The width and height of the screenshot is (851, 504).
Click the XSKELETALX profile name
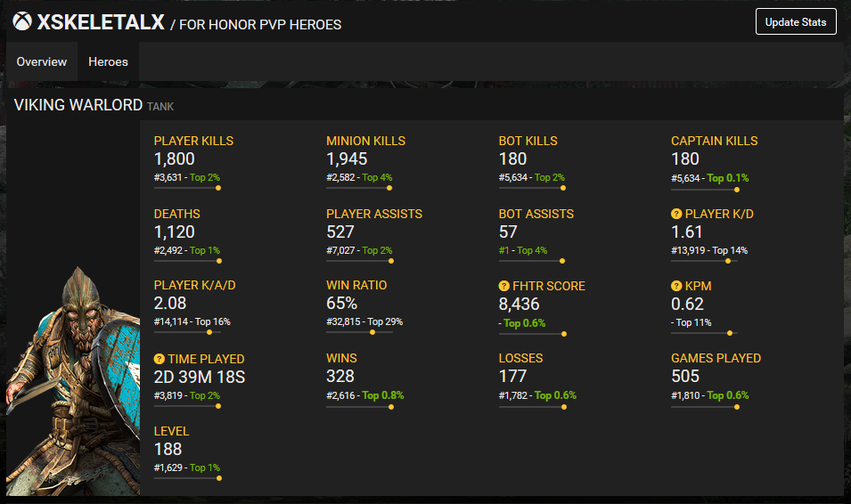point(101,22)
